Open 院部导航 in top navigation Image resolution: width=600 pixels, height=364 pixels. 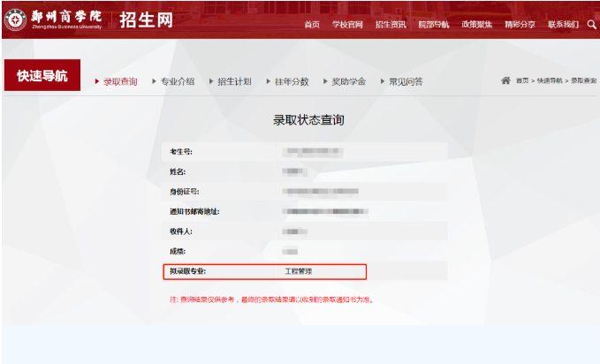click(433, 25)
